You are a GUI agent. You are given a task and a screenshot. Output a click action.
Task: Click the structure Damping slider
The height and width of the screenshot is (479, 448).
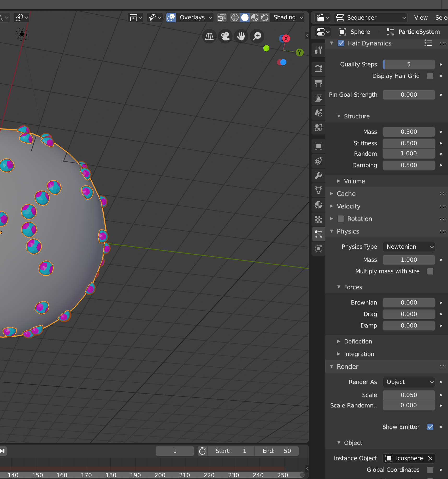point(409,165)
